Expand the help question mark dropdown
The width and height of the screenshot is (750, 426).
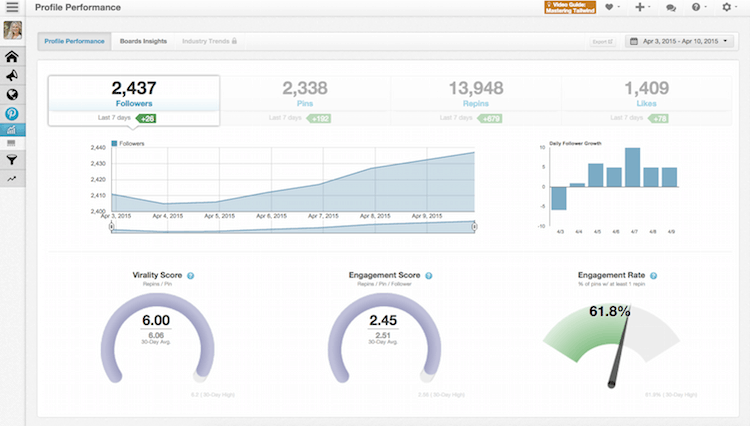click(699, 7)
